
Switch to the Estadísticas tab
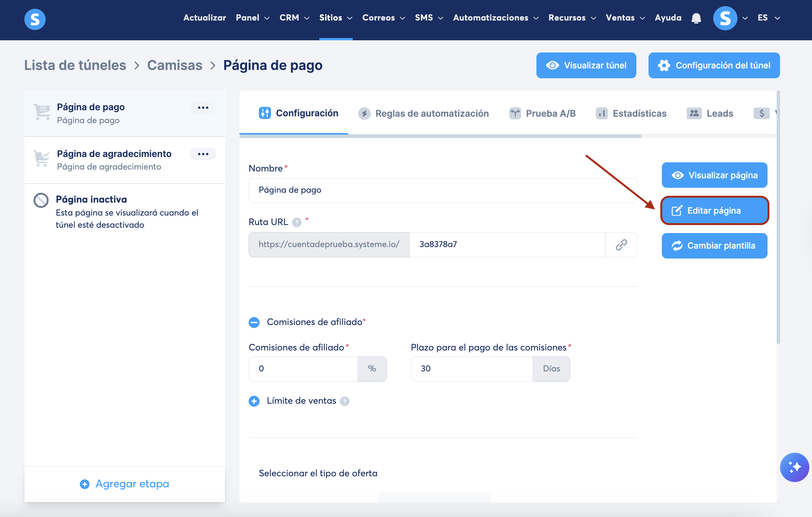tap(631, 113)
